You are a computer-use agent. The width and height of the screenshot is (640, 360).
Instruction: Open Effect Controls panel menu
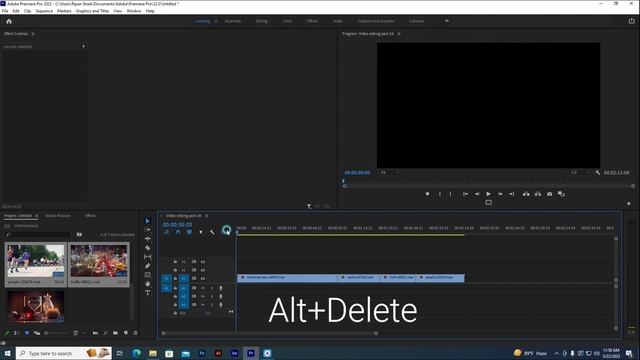(33, 34)
